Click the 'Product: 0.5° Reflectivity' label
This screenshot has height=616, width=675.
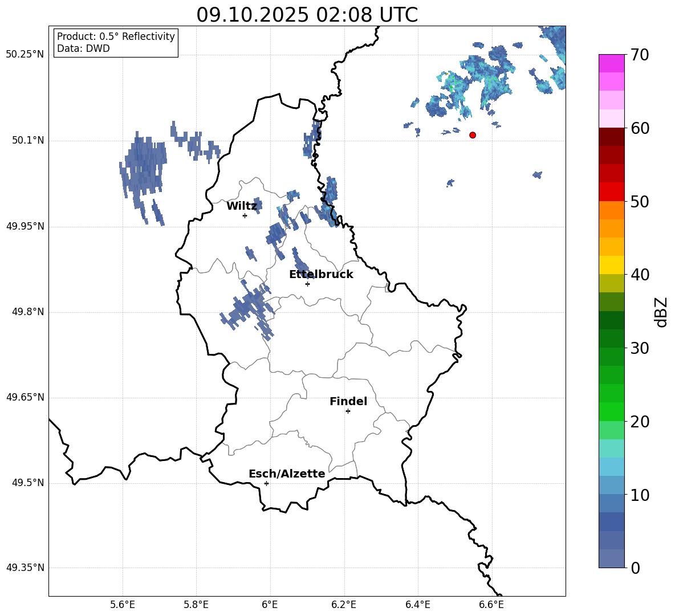coord(116,36)
